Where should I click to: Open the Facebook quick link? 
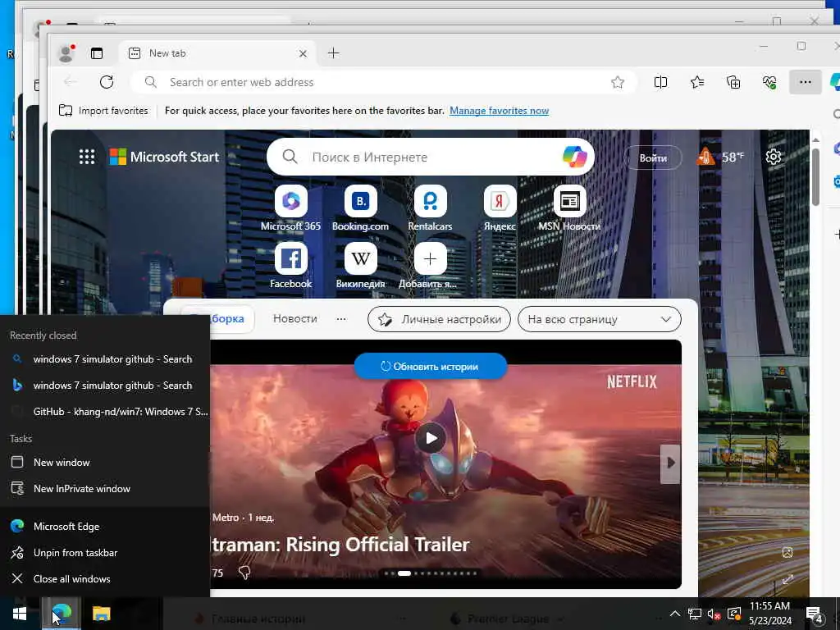291,265
